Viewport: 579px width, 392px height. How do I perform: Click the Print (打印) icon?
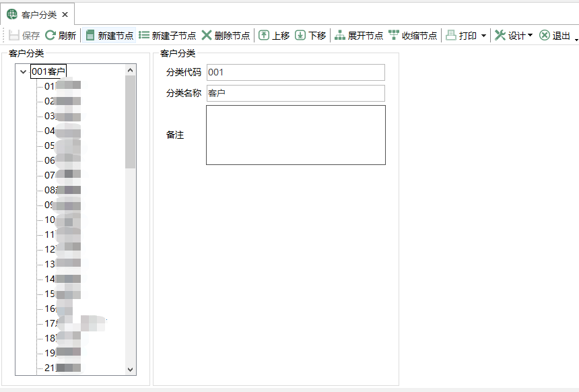pyautogui.click(x=451, y=36)
